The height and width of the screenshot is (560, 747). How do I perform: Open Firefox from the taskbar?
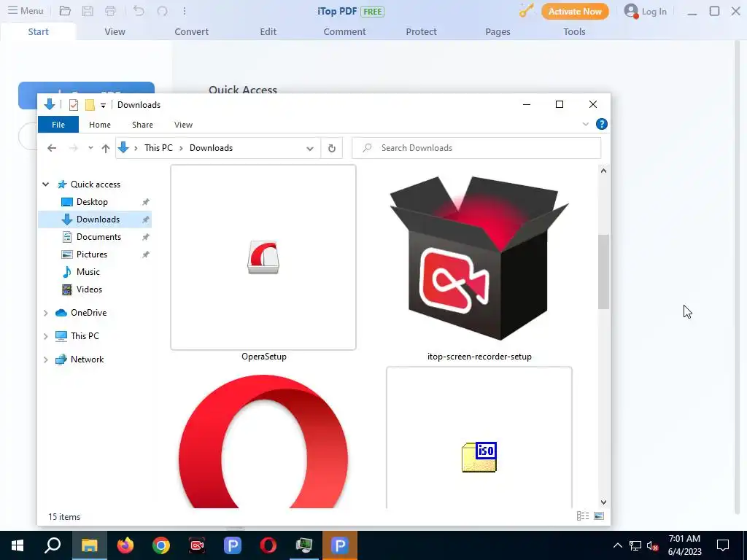click(125, 545)
